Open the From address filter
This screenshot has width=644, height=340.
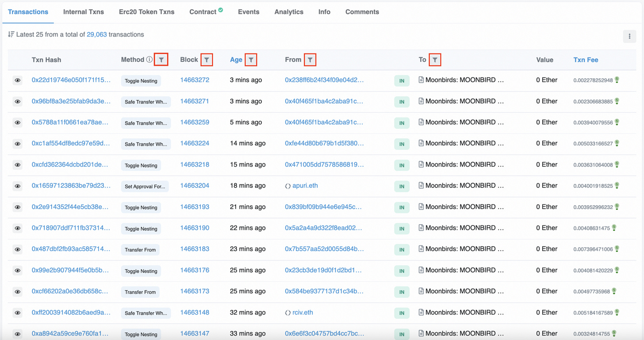(x=310, y=60)
